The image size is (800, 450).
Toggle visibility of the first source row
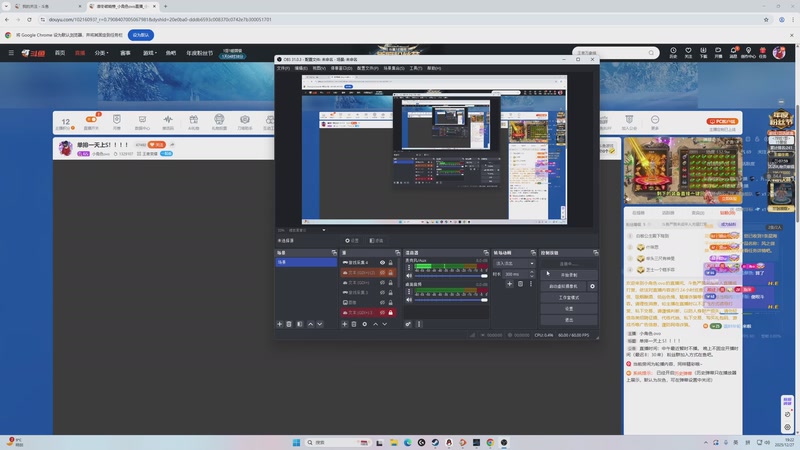[x=382, y=262]
